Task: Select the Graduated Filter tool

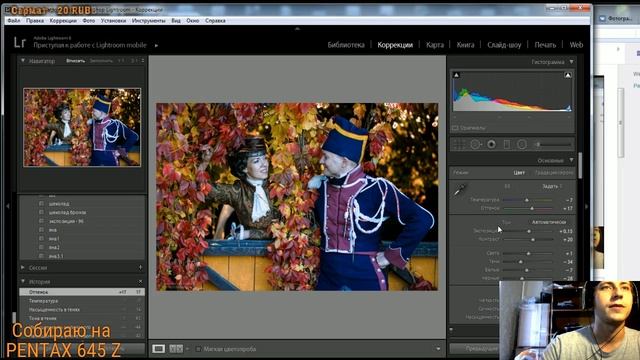Action: (507, 144)
